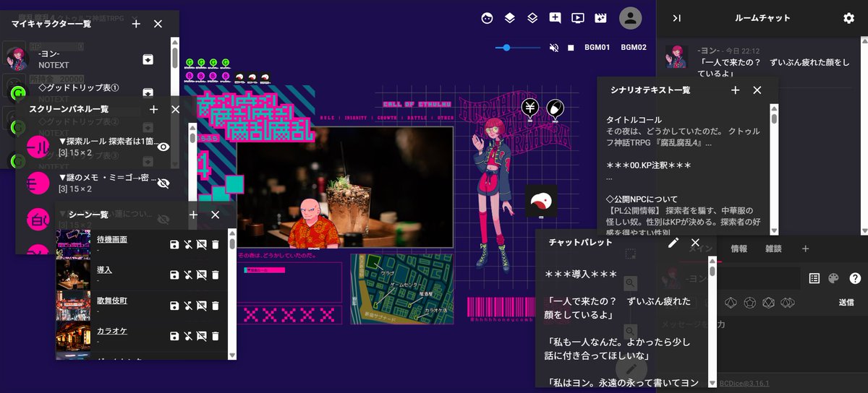Toggle the muted speaker icon
This screenshot has height=393, width=868.
point(554,48)
